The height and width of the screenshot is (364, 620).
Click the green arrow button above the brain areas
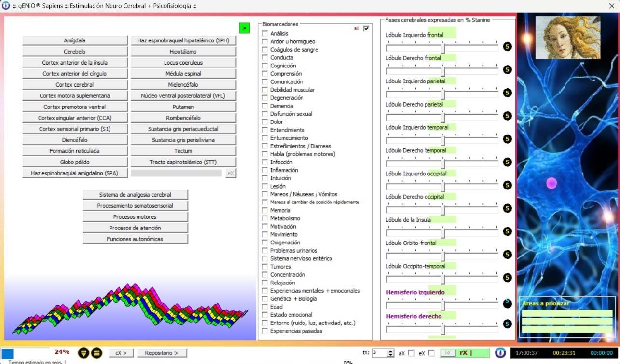pos(245,28)
